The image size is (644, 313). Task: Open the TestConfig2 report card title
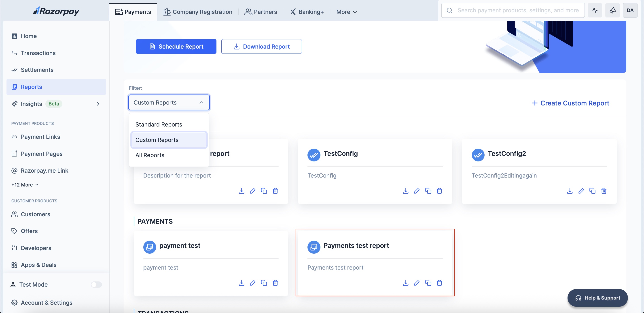click(507, 154)
